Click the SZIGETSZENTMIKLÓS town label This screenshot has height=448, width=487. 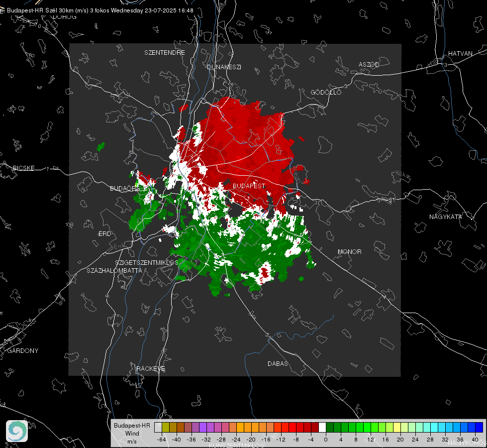click(x=147, y=262)
